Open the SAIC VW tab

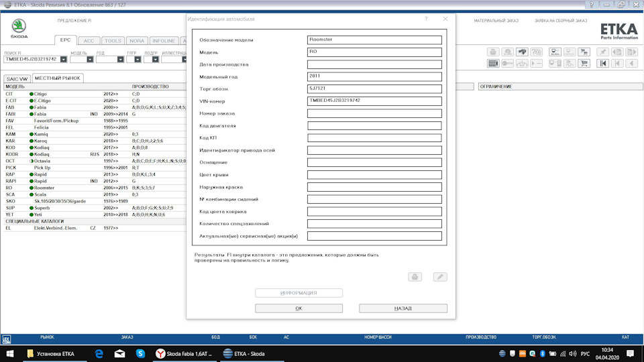click(x=17, y=78)
